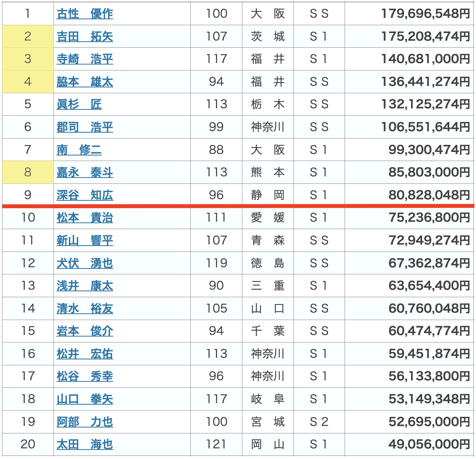Click highlighted yellow rank 2 cell
Image resolution: width=476 pixels, height=459 pixels.
(x=28, y=37)
